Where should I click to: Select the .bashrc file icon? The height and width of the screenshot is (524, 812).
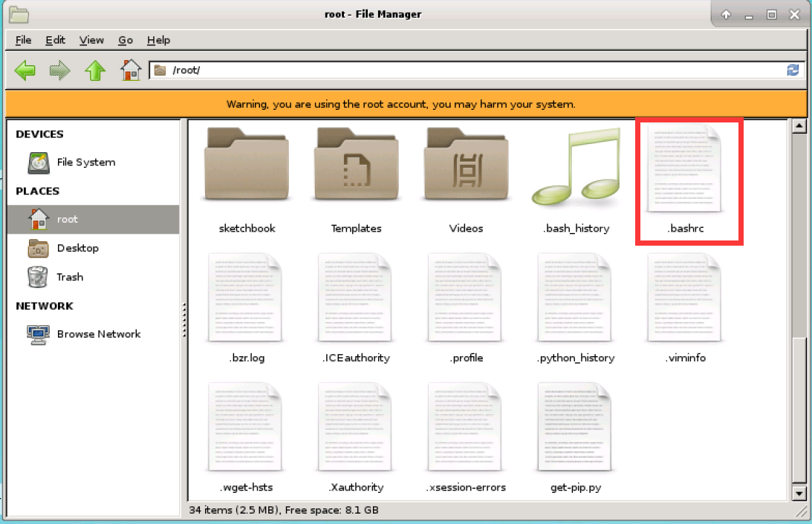pos(684,168)
